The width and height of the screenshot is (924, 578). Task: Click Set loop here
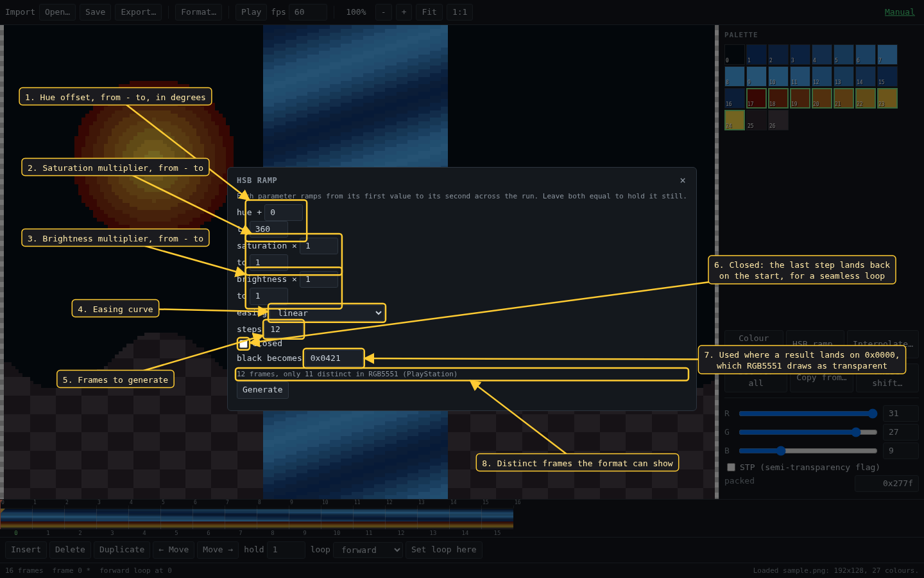coord(444,550)
